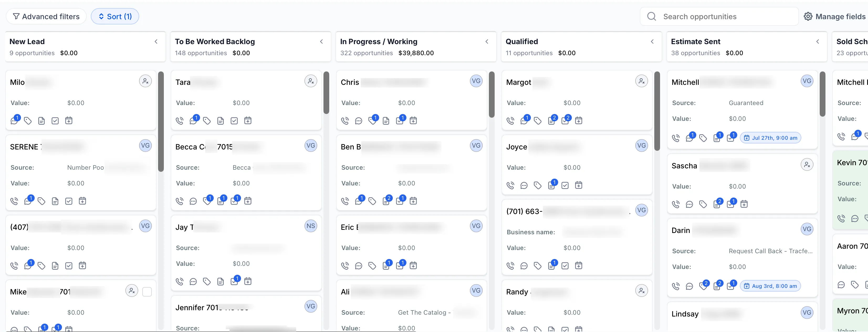This screenshot has width=868, height=332.
Task: Click the New Lead column scrollbar
Action: tap(161, 121)
